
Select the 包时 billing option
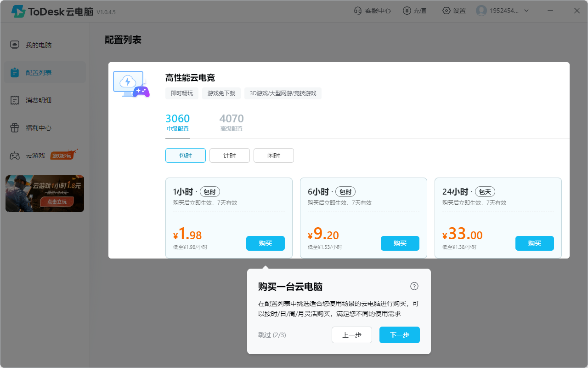click(186, 155)
